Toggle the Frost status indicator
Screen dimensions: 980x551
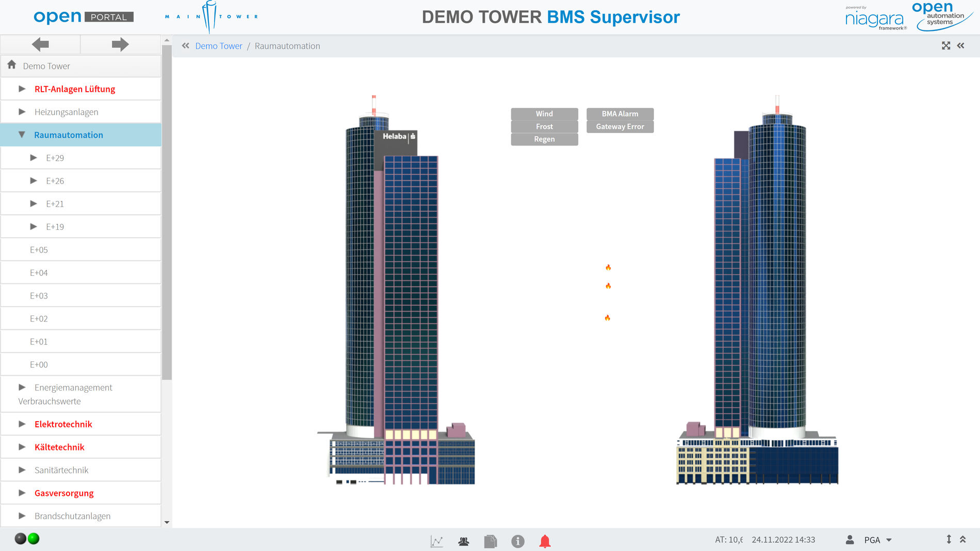(x=544, y=127)
